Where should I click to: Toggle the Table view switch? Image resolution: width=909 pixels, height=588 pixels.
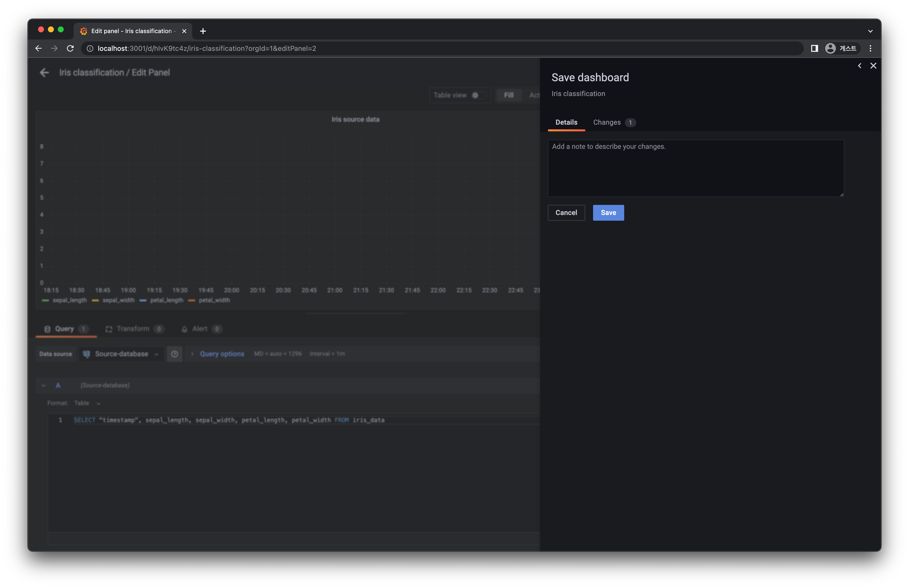pos(478,95)
